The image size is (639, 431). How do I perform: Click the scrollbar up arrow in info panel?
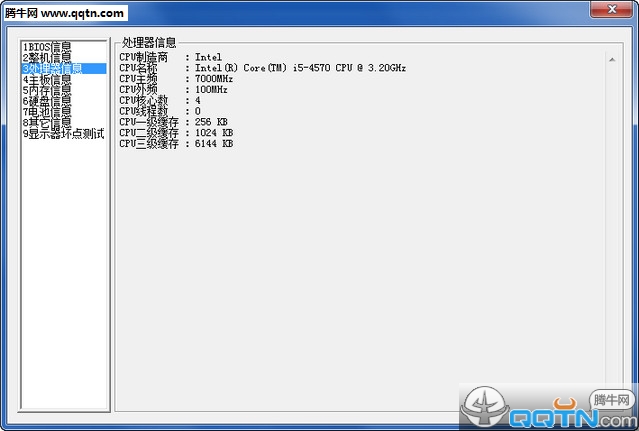click(x=612, y=60)
